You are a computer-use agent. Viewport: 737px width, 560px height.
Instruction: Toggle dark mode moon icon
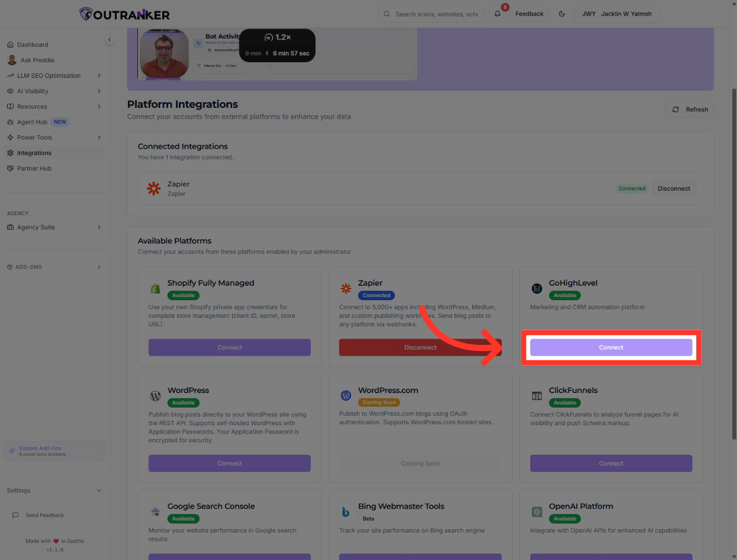[x=562, y=14]
